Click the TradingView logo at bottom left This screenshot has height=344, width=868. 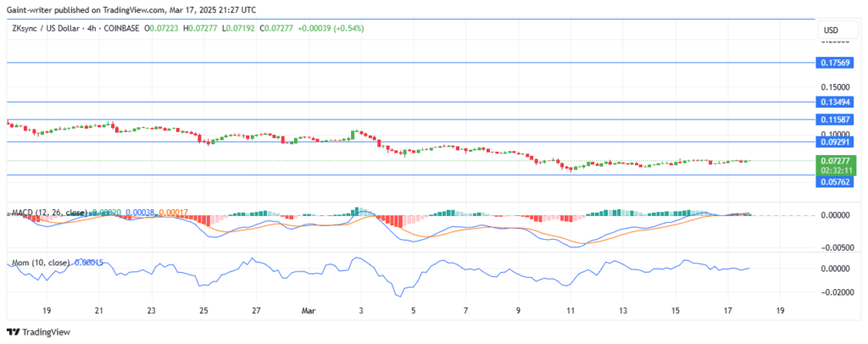point(38,332)
